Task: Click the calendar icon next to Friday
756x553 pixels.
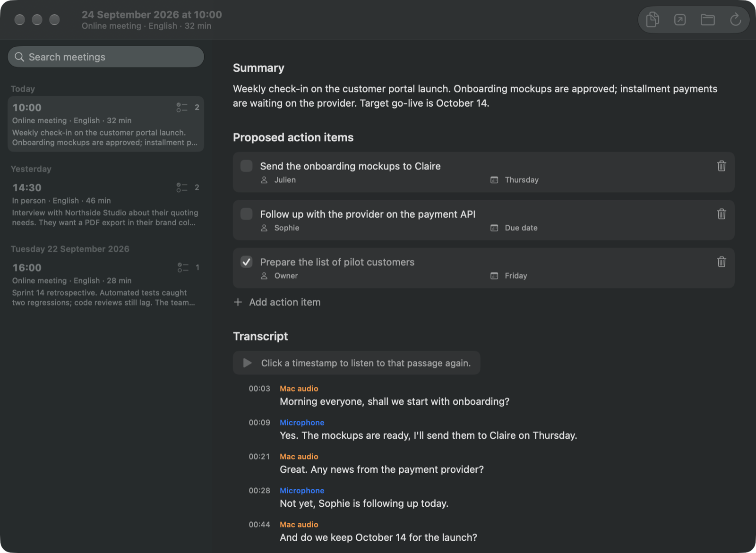Action: coord(494,276)
